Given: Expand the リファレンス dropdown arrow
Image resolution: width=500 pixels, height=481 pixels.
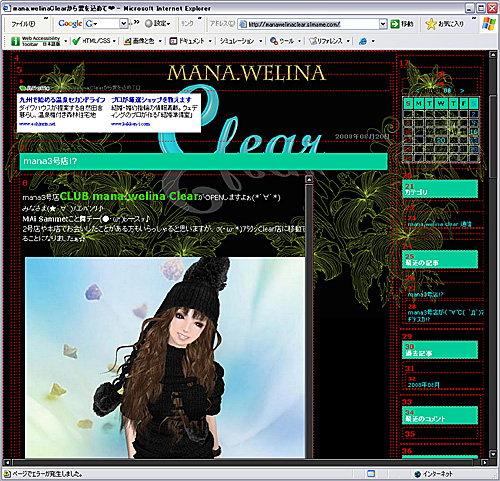Looking at the screenshot, I should pyautogui.click(x=348, y=41).
